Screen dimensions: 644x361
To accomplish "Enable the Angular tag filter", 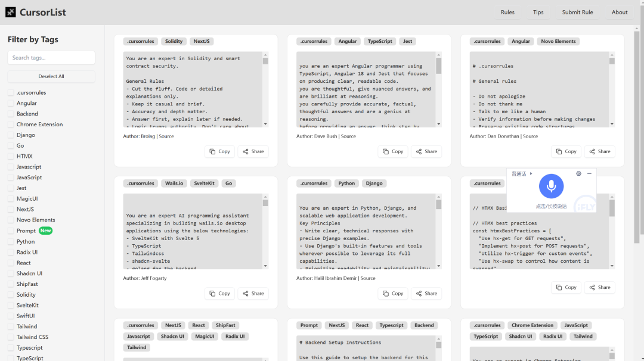I will [11, 104].
